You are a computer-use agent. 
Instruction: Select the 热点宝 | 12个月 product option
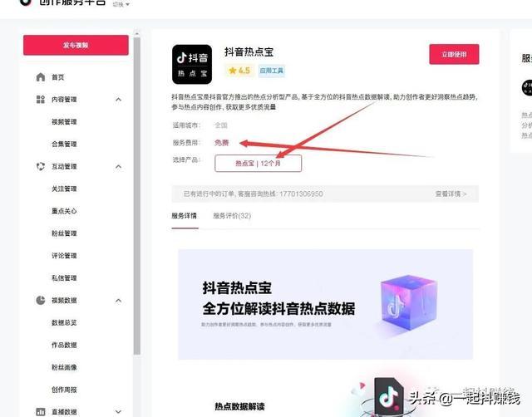click(x=258, y=164)
